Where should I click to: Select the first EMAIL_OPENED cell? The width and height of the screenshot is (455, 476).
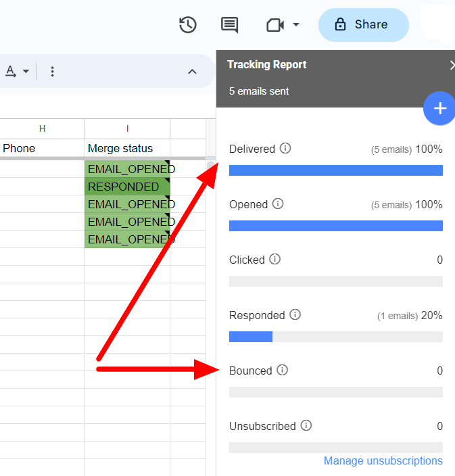tap(127, 169)
